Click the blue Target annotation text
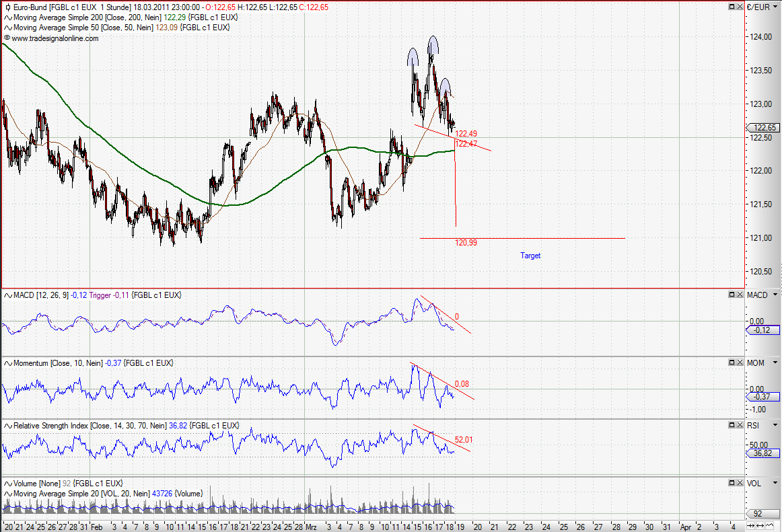The height and width of the screenshot is (532, 782). click(x=530, y=256)
